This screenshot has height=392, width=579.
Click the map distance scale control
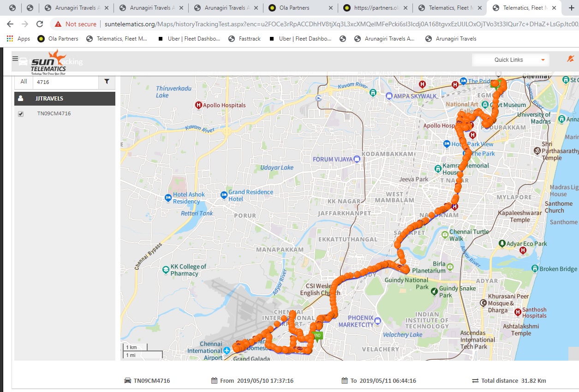pyautogui.click(x=143, y=351)
